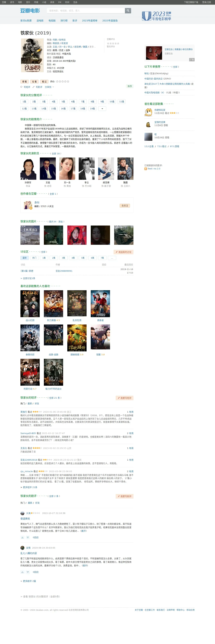Open the 豆瓣电影 logo homepage
The image size is (215, 644).
pyautogui.click(x=30, y=11)
